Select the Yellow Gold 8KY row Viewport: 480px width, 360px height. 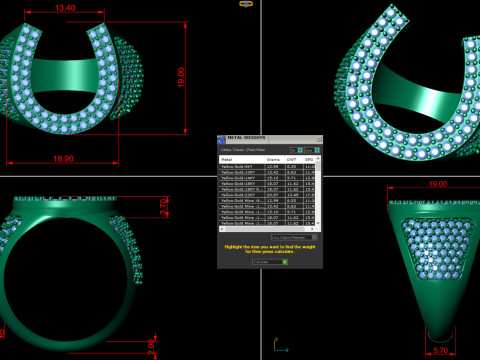(x=267, y=166)
